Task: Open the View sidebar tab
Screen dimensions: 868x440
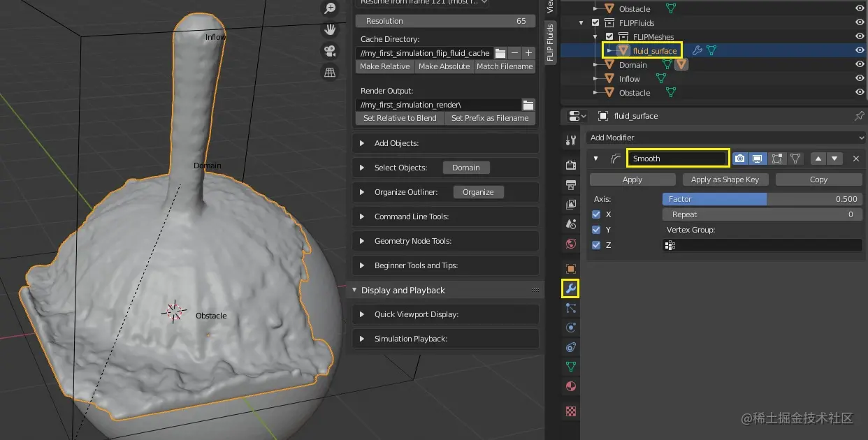Action: click(x=551, y=8)
